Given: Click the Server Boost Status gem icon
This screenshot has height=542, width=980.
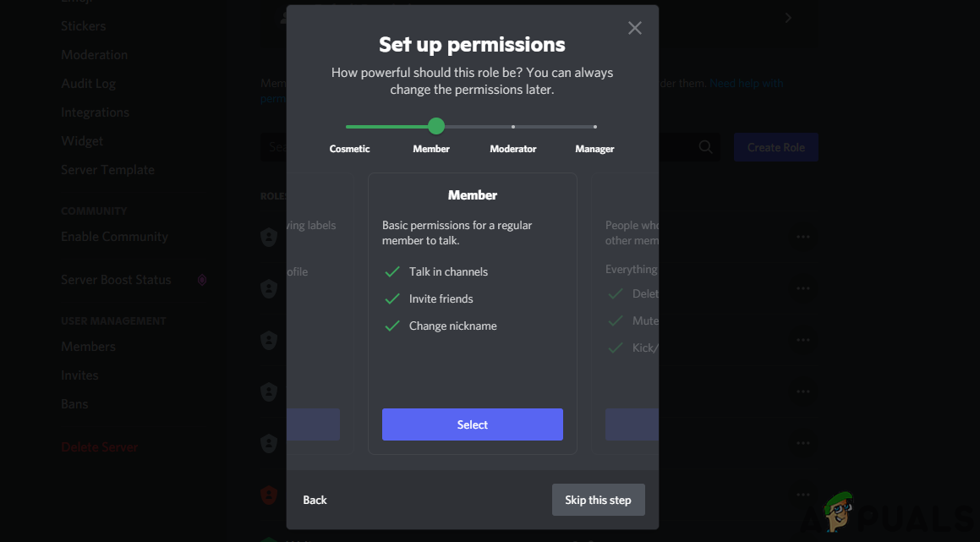Looking at the screenshot, I should click(x=202, y=280).
